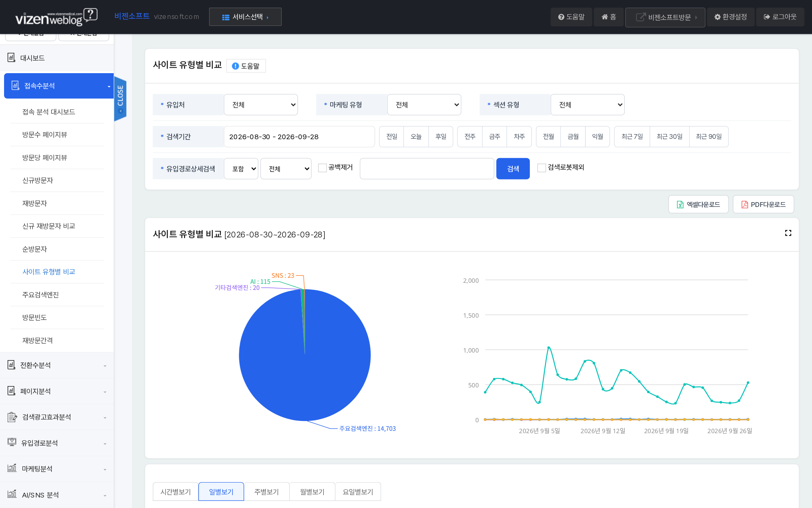Expand chart to fullscreen
Viewport: 812px width, 508px height.
(x=788, y=233)
